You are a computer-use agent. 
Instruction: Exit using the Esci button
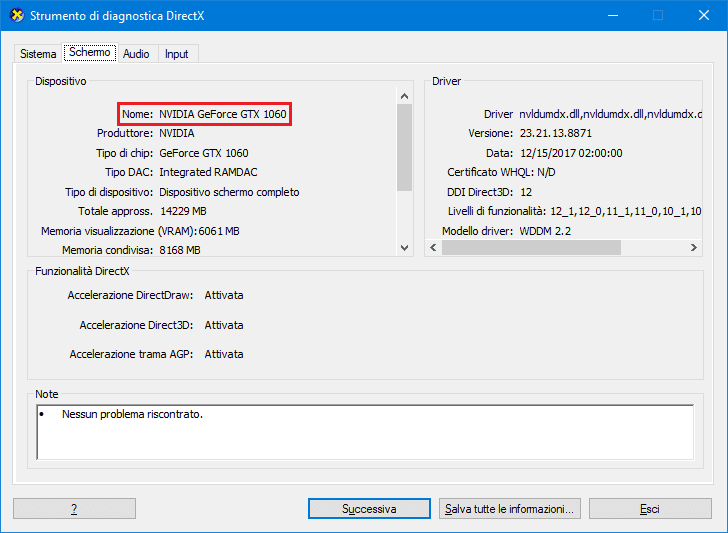pos(649,509)
